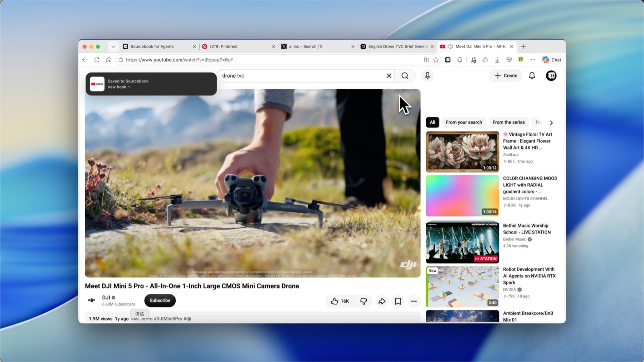
Task: Bookmark page with the address bar star
Action: [436, 60]
